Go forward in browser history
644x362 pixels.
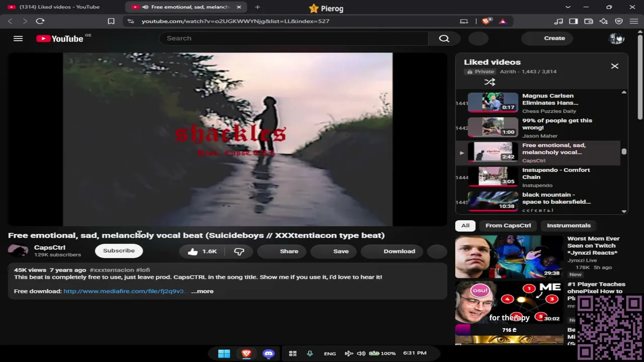coord(25,21)
